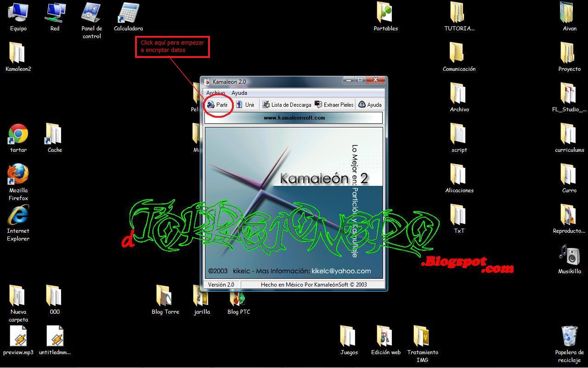Select the Internet Explorer desktop icon
588x368 pixels.
(x=18, y=223)
